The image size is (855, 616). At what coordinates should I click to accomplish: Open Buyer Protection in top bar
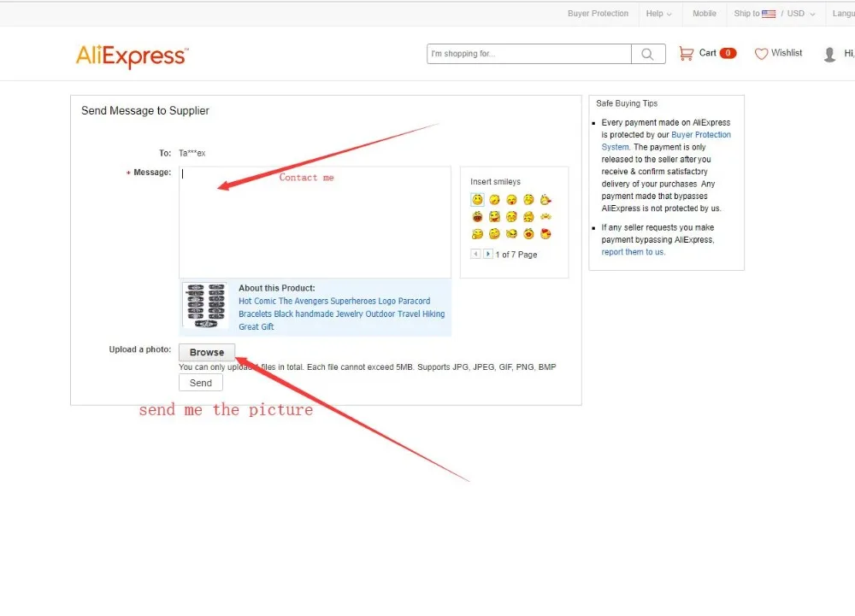(x=598, y=14)
